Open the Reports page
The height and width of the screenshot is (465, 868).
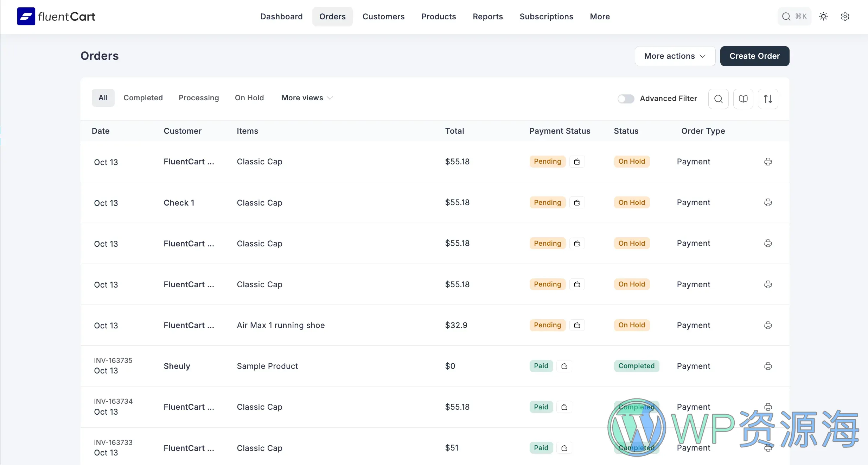pyautogui.click(x=487, y=16)
